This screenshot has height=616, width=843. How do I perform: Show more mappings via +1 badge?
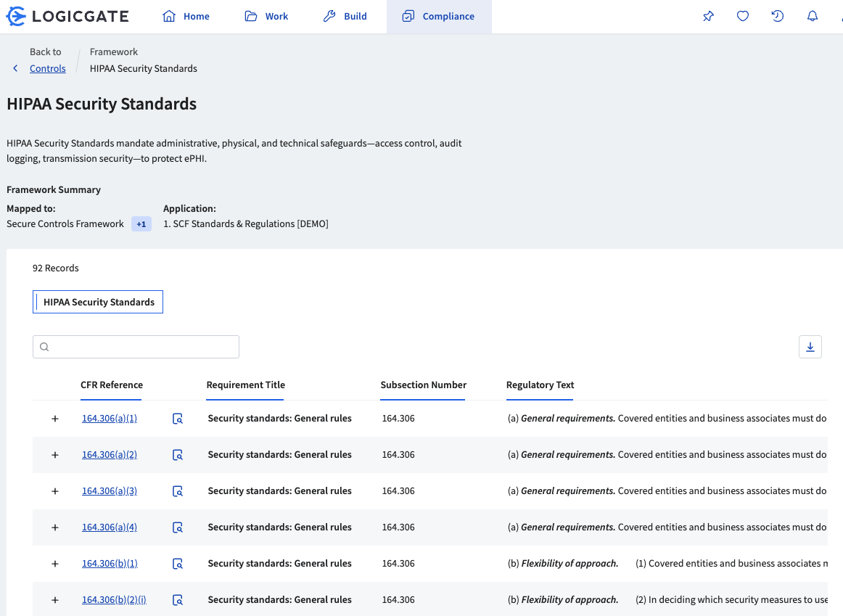coord(141,224)
